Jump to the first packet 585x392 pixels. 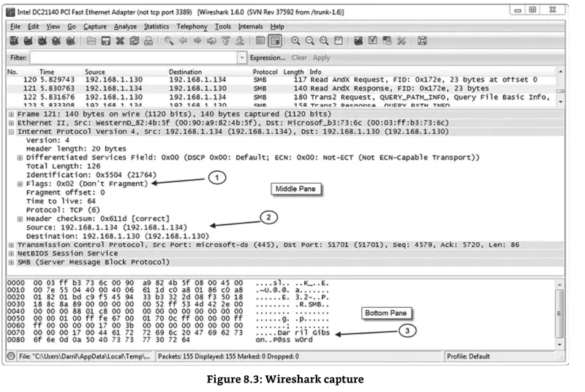[x=225, y=41]
